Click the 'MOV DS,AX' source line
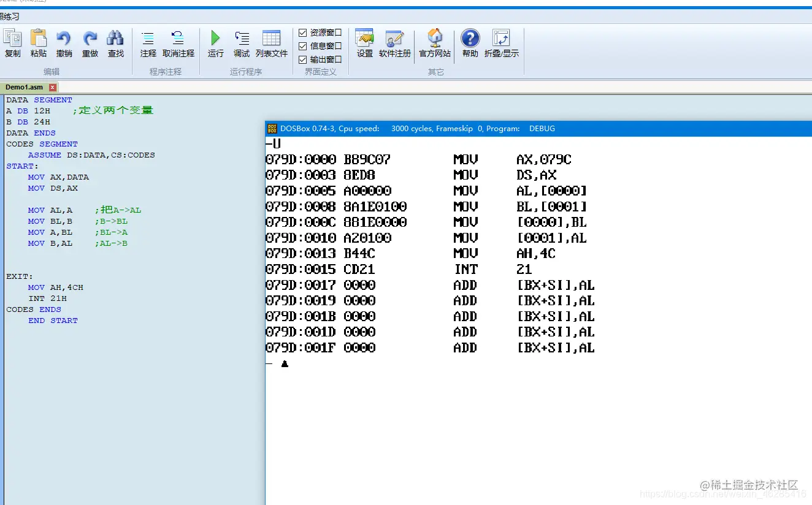The height and width of the screenshot is (505, 812). (x=53, y=188)
